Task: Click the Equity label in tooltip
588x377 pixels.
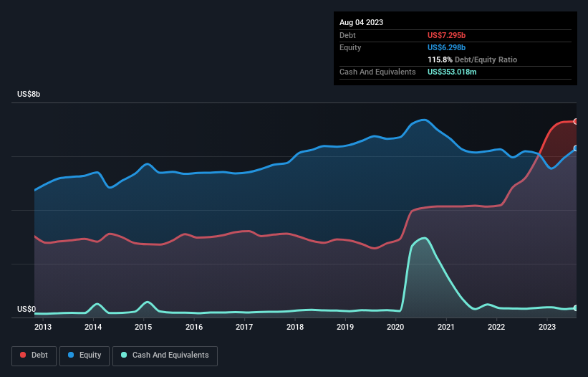Action: pos(350,47)
